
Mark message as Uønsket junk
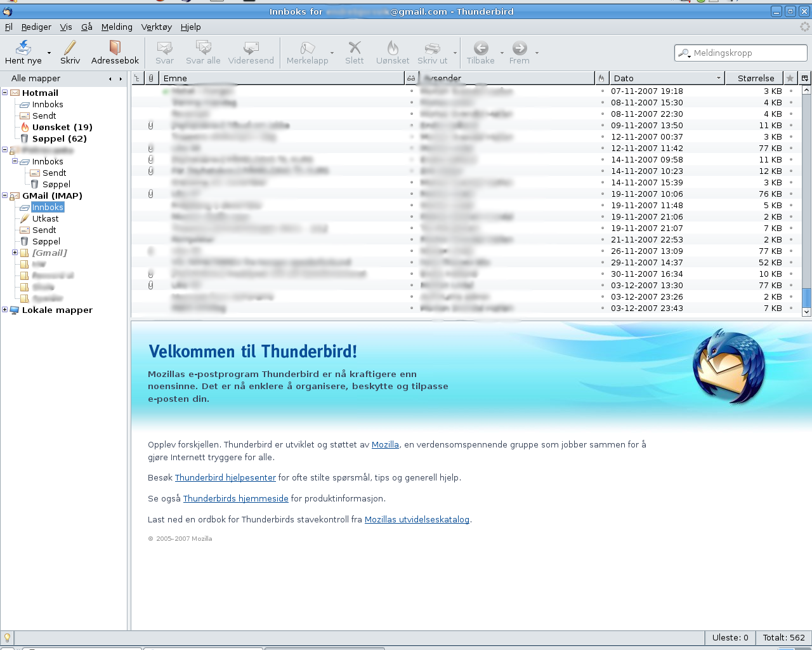pos(393,53)
